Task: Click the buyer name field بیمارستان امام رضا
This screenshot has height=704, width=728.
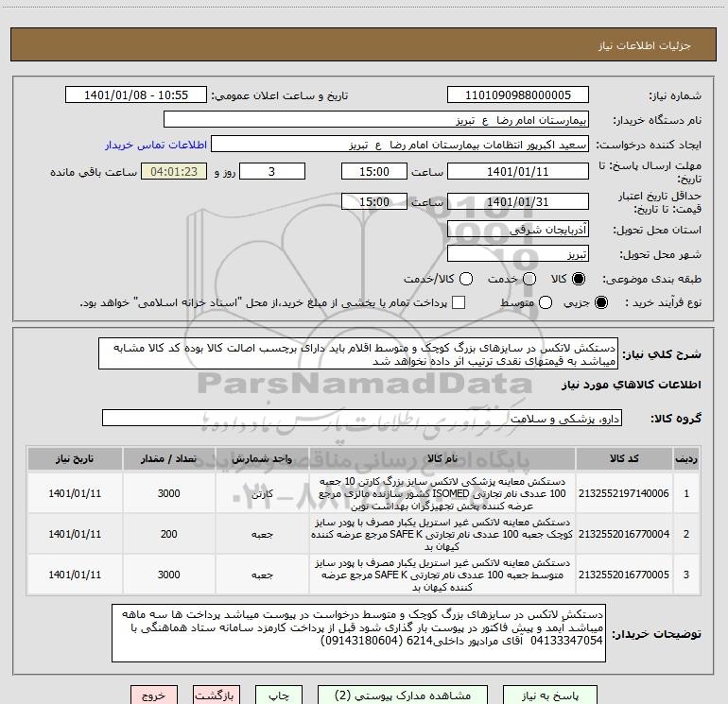Action: 376,120
